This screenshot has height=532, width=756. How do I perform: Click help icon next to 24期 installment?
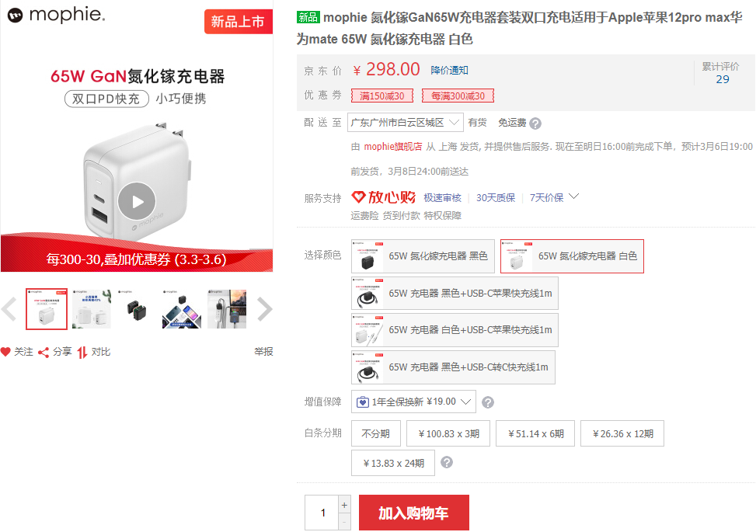pos(447,463)
